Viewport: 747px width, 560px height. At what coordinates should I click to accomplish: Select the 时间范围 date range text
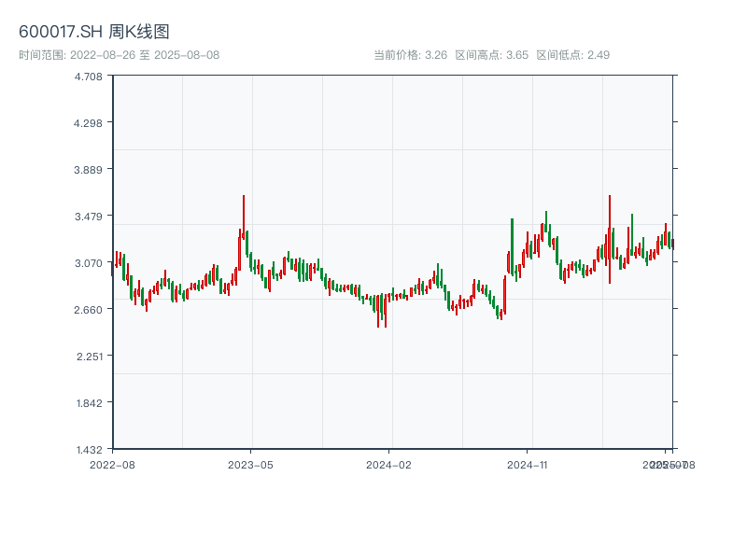[119, 55]
